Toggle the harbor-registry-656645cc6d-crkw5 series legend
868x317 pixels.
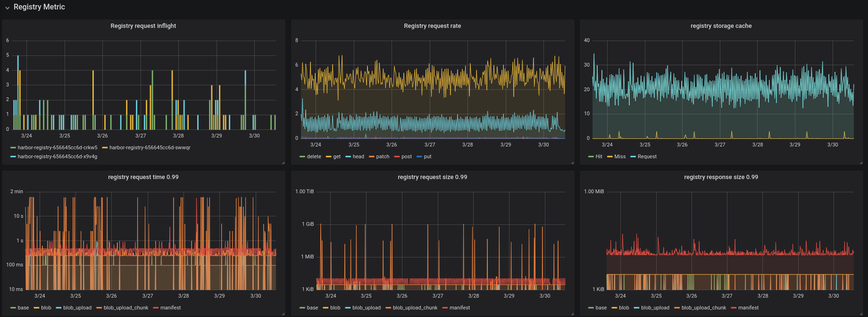tap(58, 147)
